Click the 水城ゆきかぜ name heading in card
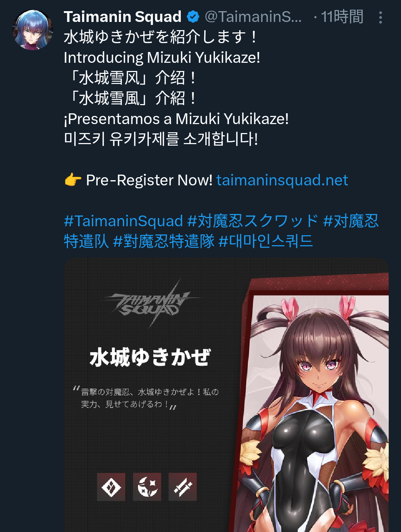The image size is (401, 532). [150, 357]
